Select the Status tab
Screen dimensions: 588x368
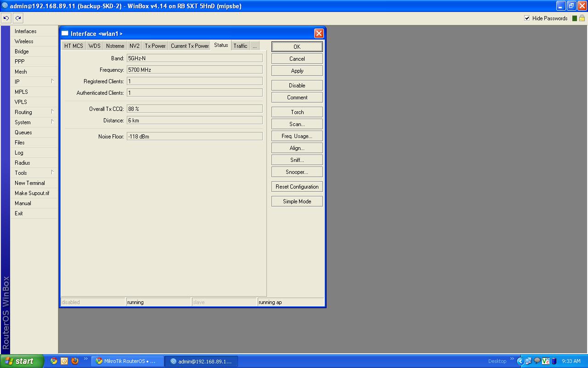pyautogui.click(x=221, y=45)
